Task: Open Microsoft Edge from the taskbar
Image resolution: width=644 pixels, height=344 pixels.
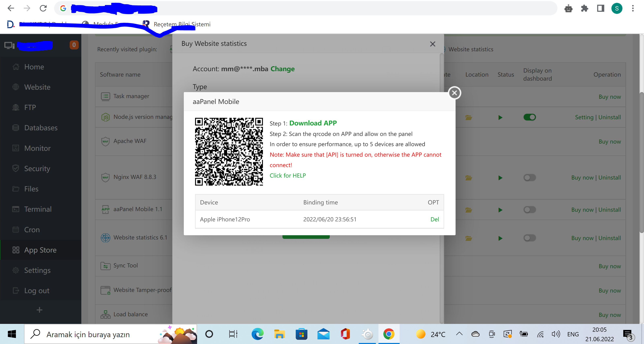Action: pos(257,334)
